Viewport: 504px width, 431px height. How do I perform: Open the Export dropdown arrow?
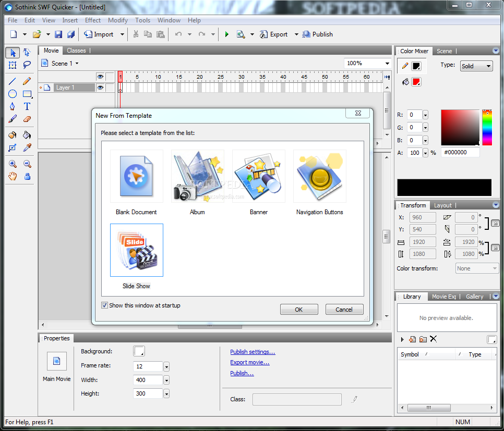pos(296,34)
